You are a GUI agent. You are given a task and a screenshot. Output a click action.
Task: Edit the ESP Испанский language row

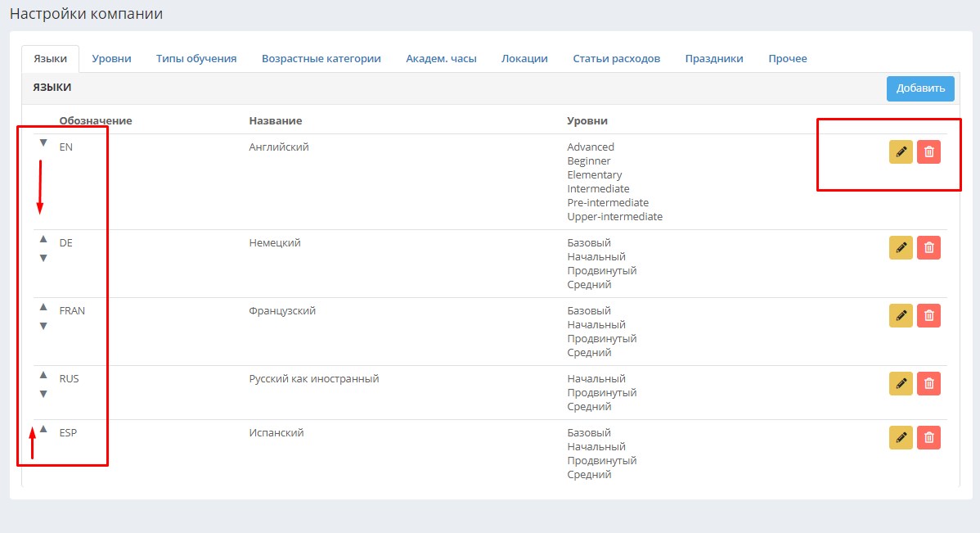pyautogui.click(x=901, y=438)
